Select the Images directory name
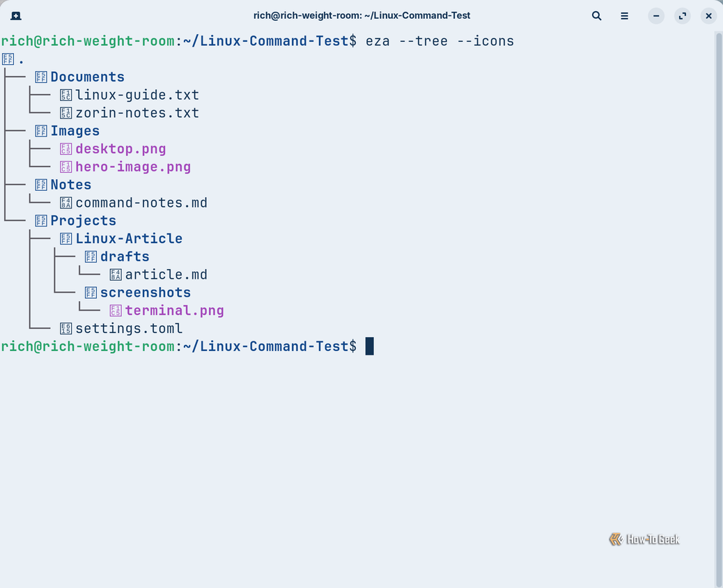 75,131
